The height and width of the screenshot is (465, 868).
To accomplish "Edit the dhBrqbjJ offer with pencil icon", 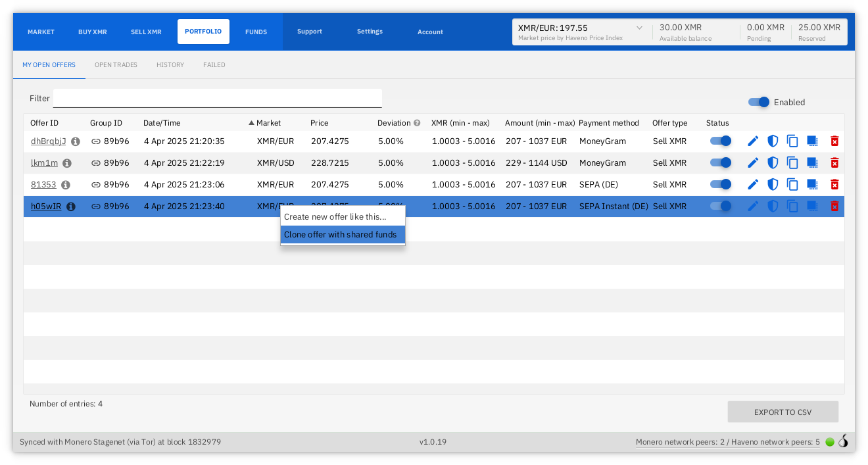I will [x=753, y=141].
